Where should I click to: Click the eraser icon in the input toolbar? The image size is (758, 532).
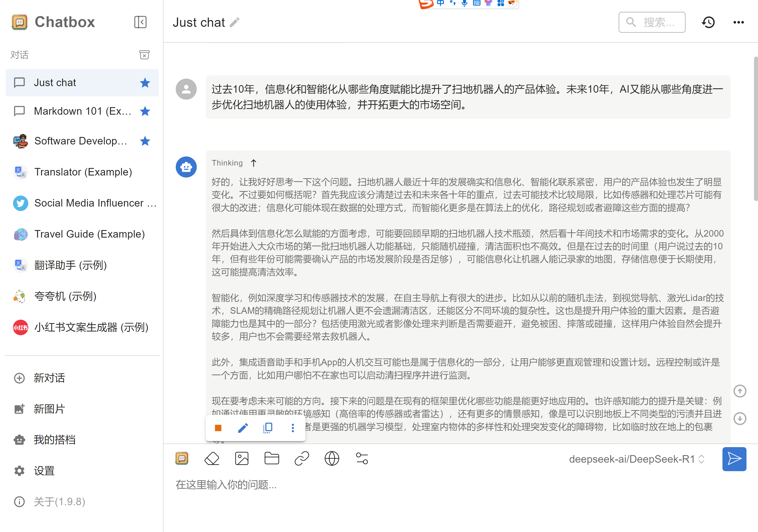point(212,459)
